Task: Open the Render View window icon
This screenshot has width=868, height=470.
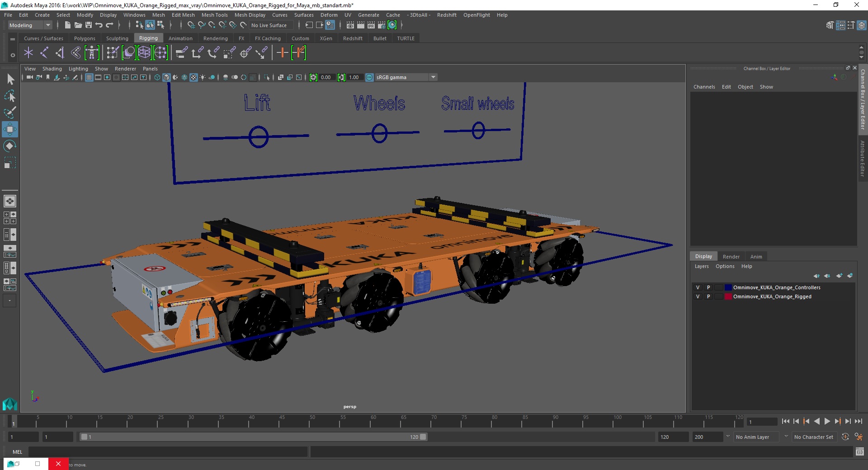Action: [x=350, y=25]
